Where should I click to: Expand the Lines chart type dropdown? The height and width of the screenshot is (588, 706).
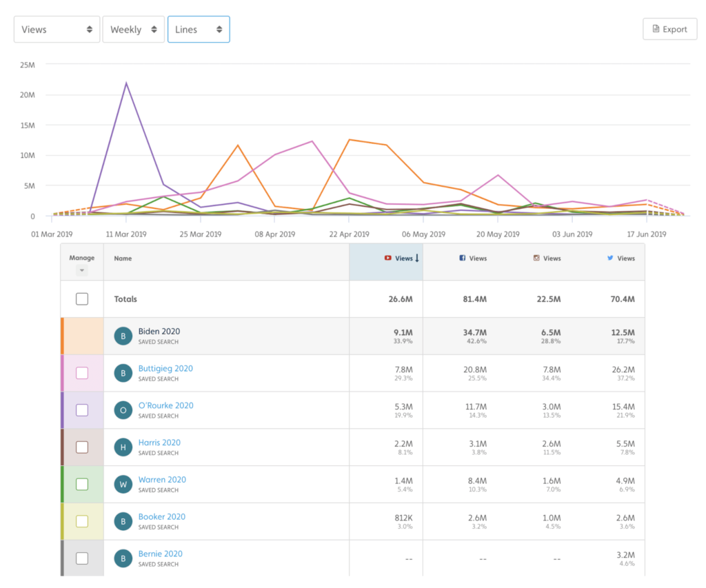[x=199, y=30]
